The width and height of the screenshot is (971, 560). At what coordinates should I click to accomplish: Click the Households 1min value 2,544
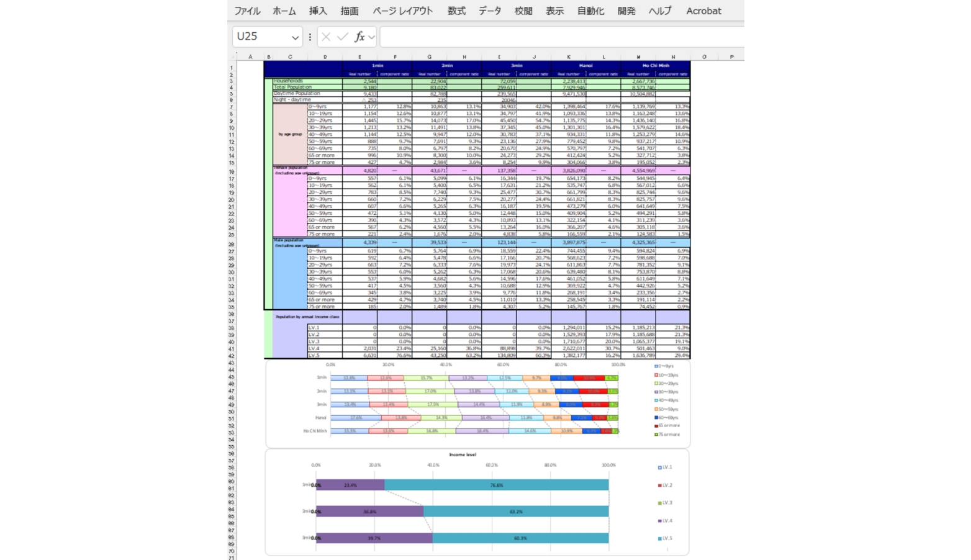359,81
